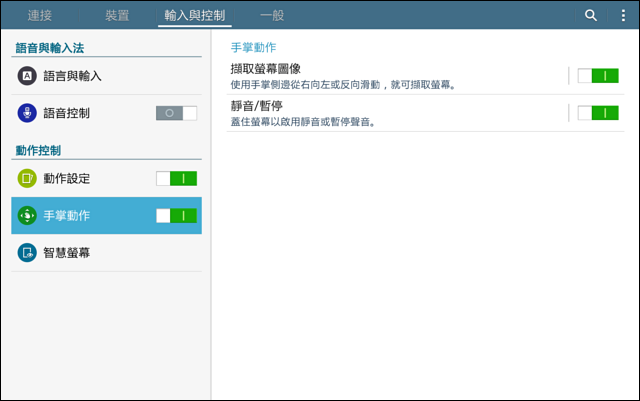Open 動作設定 entry label

(x=67, y=178)
